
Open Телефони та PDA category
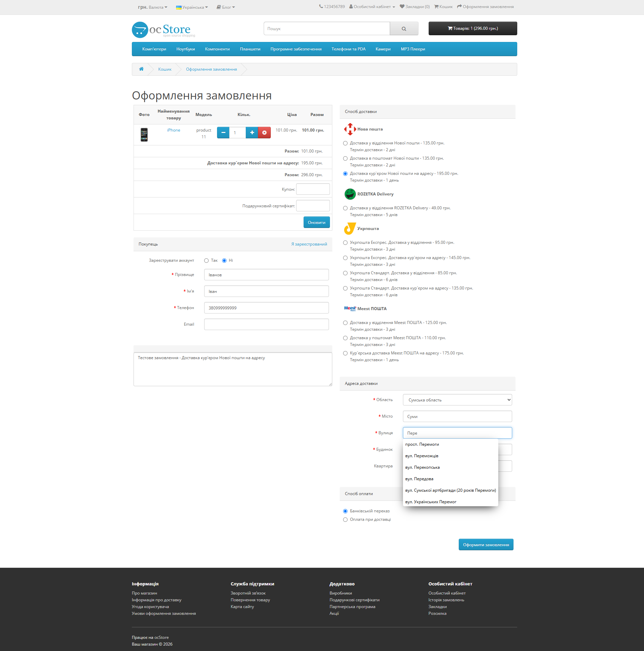[x=349, y=49]
